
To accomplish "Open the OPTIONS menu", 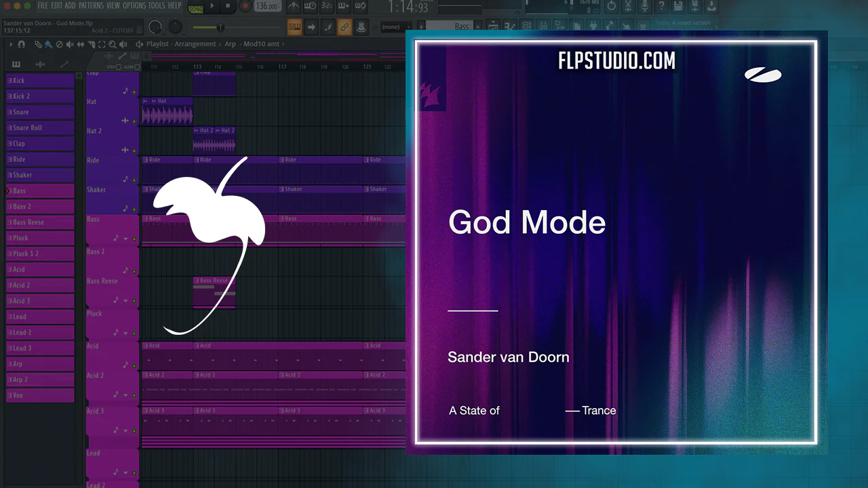I will (x=134, y=5).
